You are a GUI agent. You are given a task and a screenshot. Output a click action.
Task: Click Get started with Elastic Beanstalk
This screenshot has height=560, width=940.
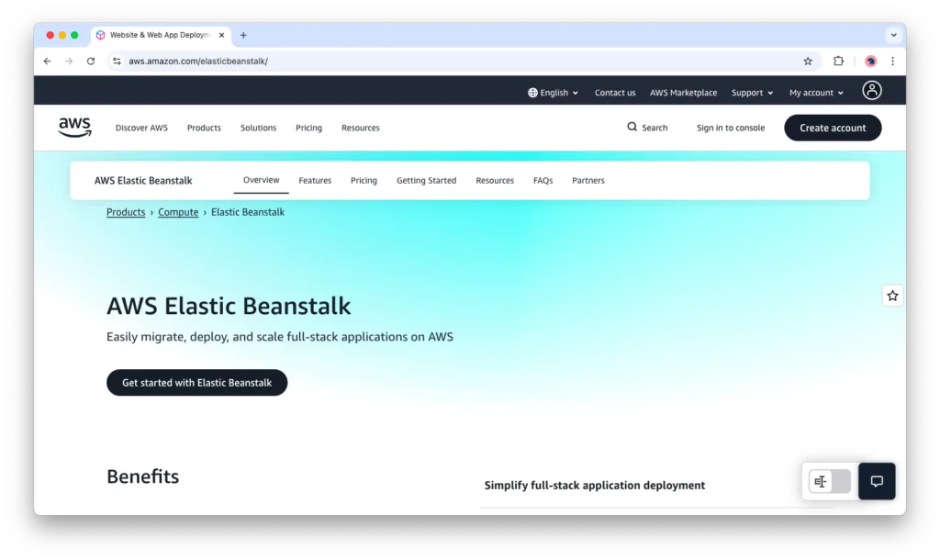pos(196,383)
